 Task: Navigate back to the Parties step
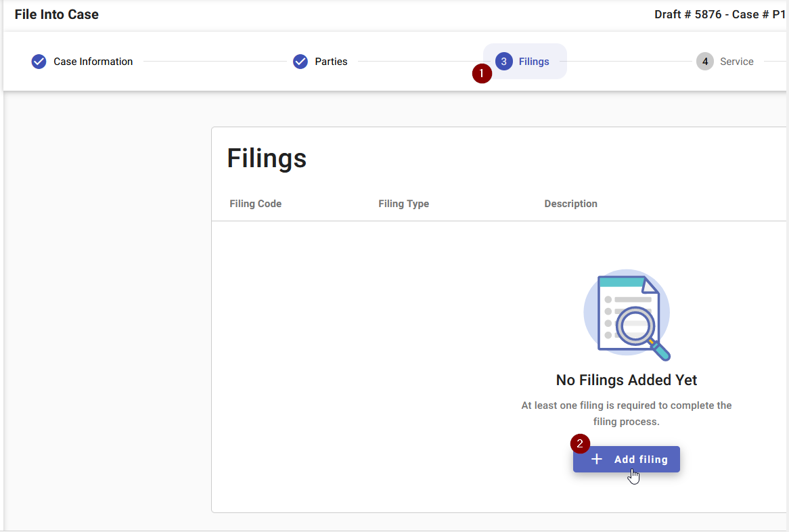[330, 61]
